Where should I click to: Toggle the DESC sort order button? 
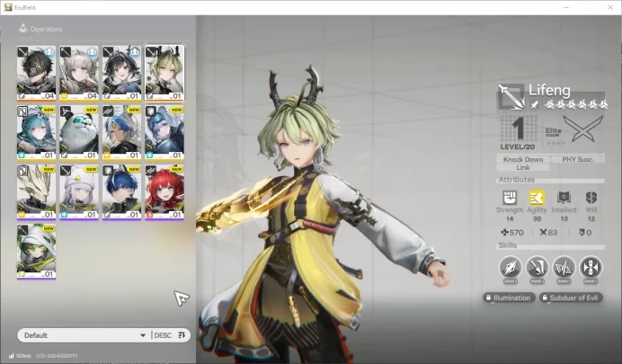(170, 335)
